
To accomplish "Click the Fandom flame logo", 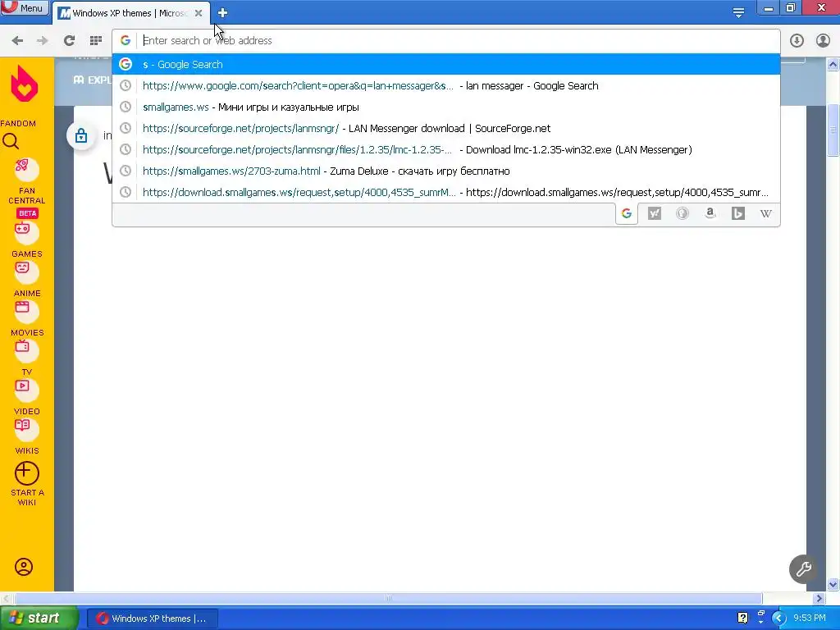I will [25, 84].
